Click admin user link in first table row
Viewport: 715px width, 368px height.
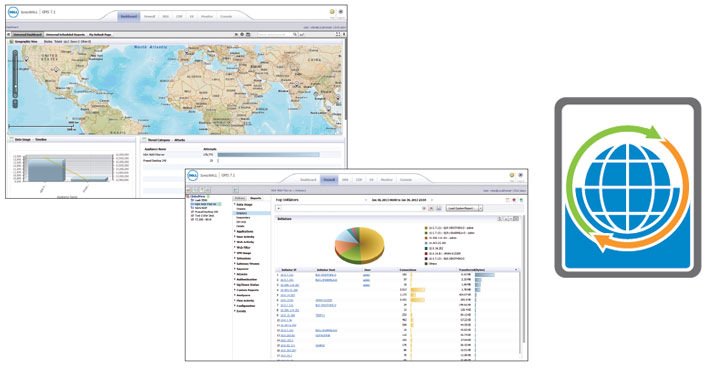point(366,275)
